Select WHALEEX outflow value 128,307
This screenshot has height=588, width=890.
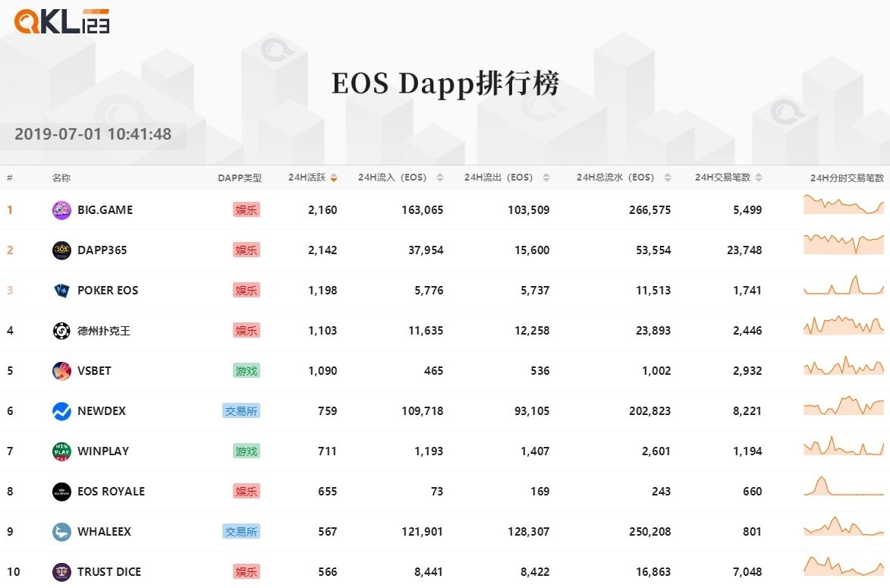point(528,532)
